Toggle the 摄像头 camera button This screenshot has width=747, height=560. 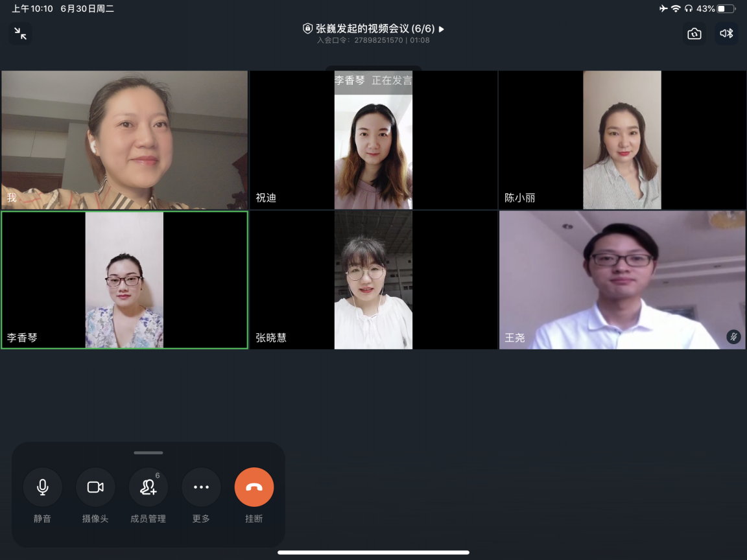(x=95, y=487)
